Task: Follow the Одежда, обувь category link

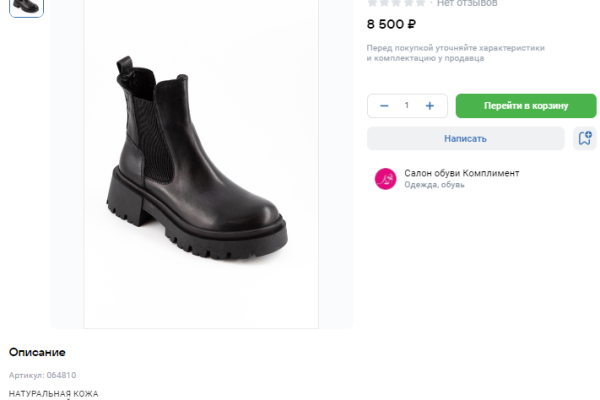Action: [x=434, y=185]
